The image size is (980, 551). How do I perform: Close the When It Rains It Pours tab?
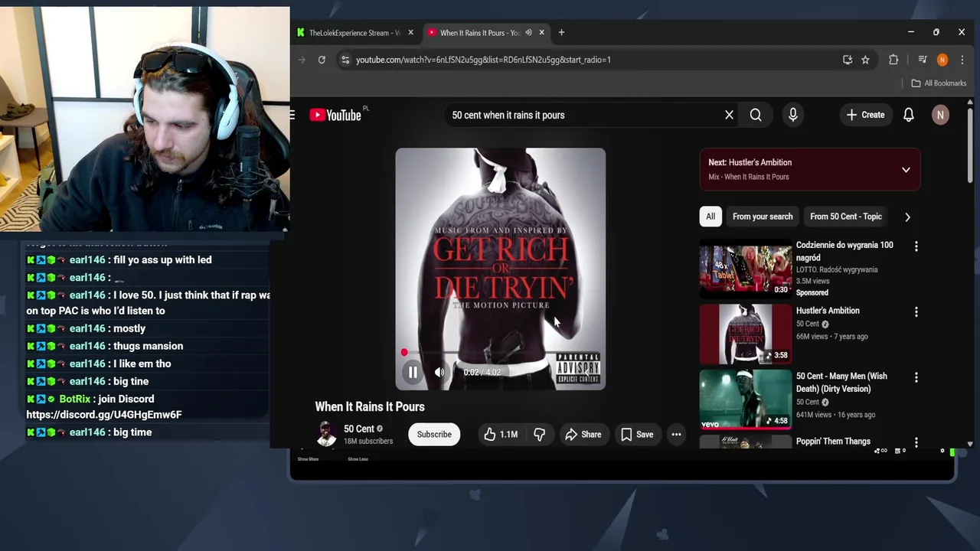pos(541,33)
